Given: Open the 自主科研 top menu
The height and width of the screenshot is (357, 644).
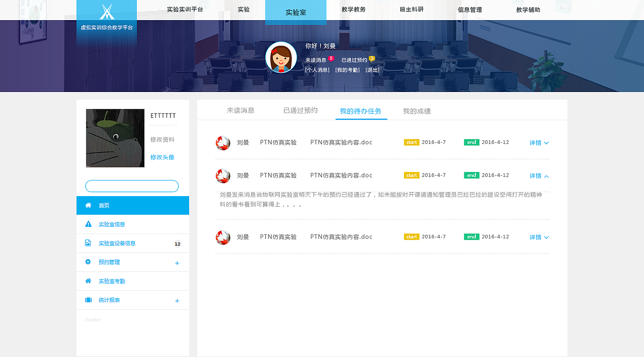Looking at the screenshot, I should click(412, 10).
